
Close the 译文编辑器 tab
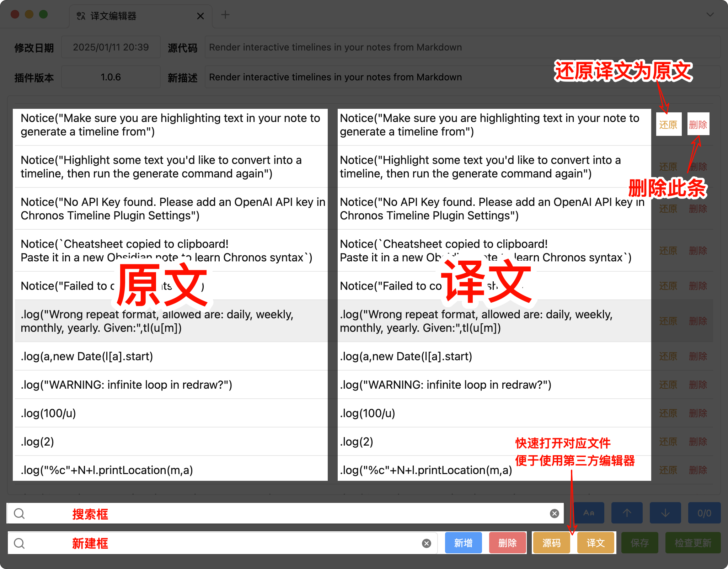pyautogui.click(x=200, y=16)
